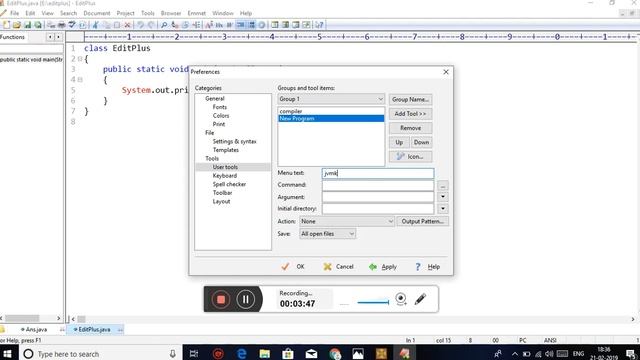Click the Command browse ellipsis button
The height and width of the screenshot is (360, 640).
click(x=443, y=186)
